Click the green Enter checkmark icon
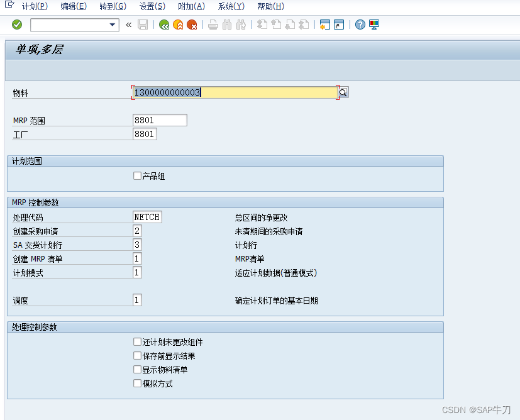Image resolution: width=520 pixels, height=420 pixels. (17, 25)
